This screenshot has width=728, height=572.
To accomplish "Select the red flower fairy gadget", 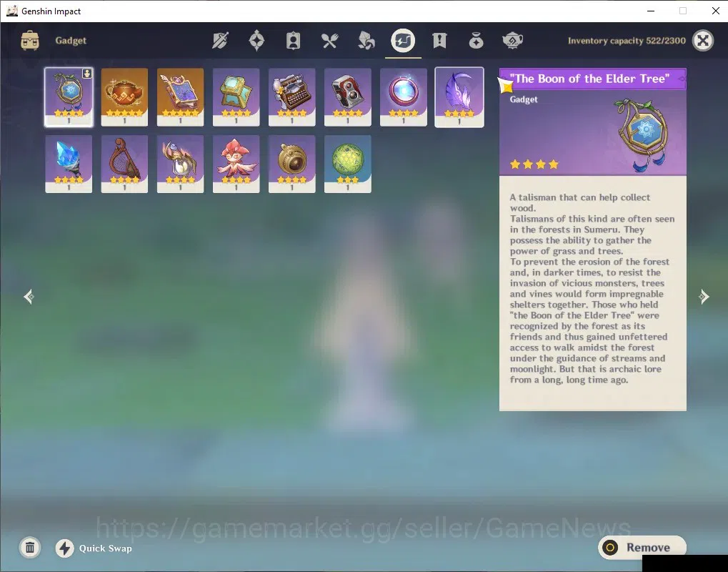I will click(236, 164).
